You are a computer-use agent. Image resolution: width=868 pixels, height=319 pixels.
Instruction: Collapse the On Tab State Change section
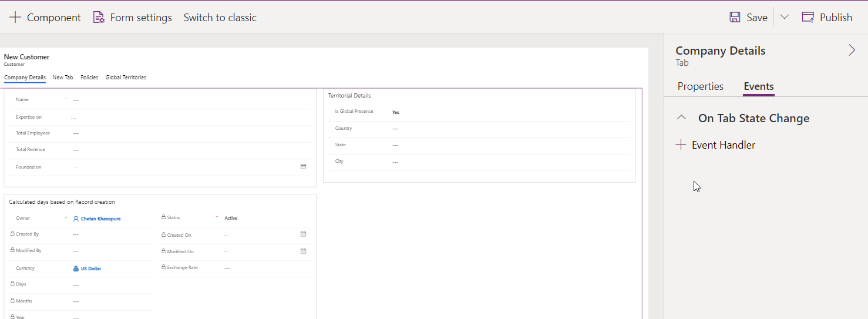coord(681,118)
